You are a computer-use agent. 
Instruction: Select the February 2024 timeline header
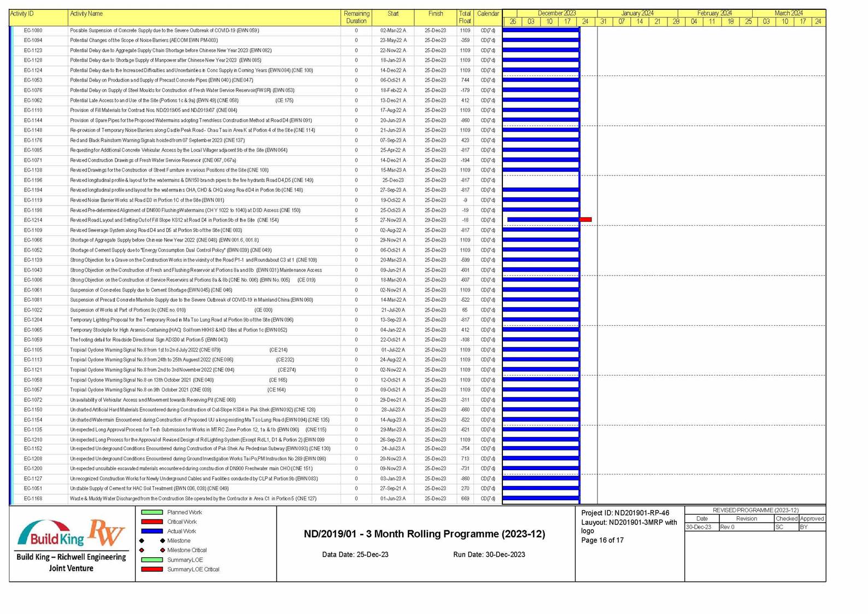714,13
